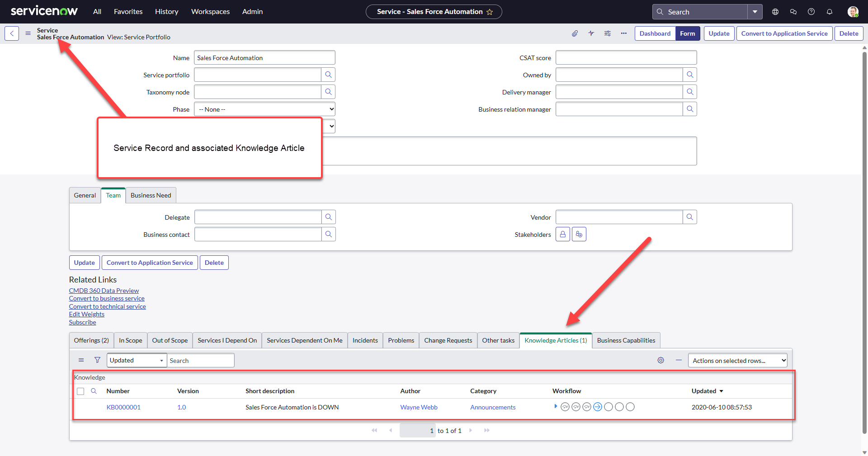This screenshot has height=456, width=868.
Task: Click the gear icon above the Knowledge list
Action: click(x=661, y=360)
